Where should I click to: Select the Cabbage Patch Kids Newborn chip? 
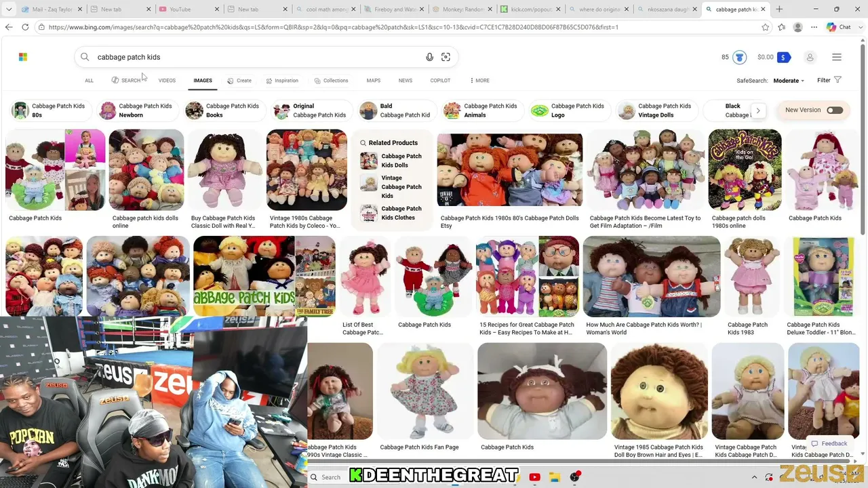point(136,110)
